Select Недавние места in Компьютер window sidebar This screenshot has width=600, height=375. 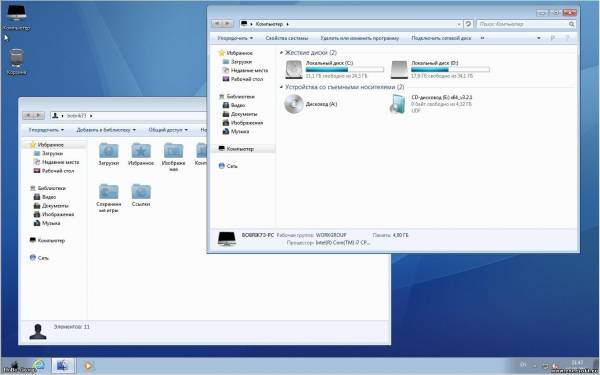tap(249, 70)
